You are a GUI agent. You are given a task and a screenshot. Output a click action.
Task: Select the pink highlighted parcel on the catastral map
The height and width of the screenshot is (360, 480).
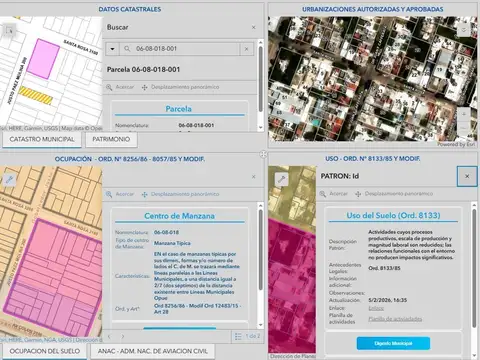[x=43, y=59]
